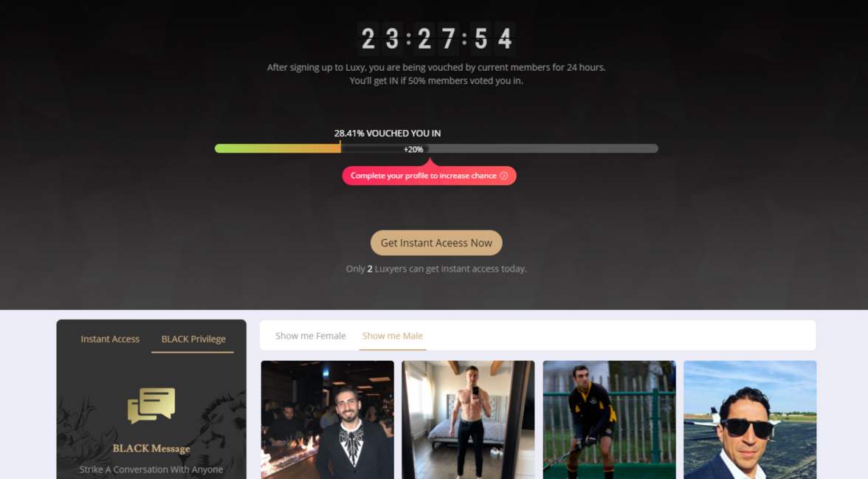
Task: Click the Strike A Conversation With Anyone text
Action: 151,469
